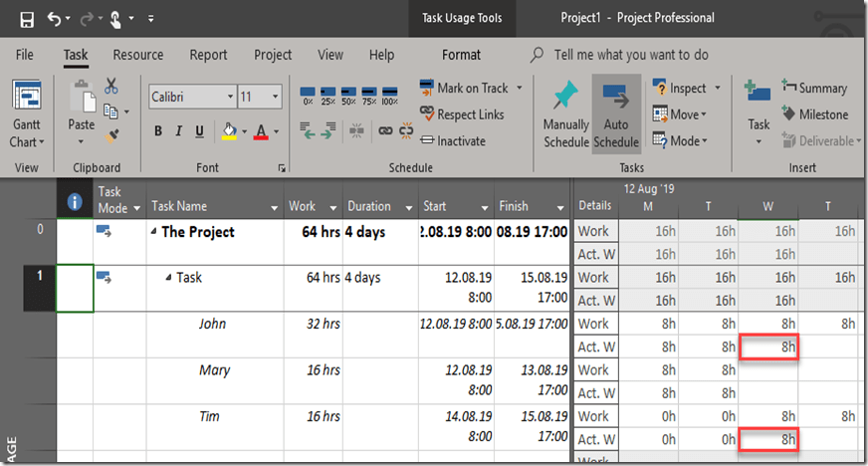868x466 pixels.
Task: Open the Task Name column filter dropdown
Action: pos(274,207)
